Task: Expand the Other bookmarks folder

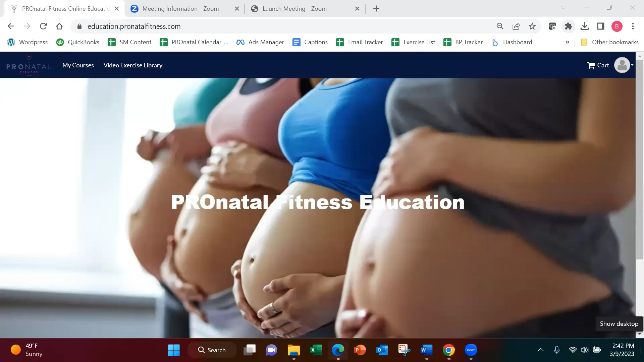Action: tap(609, 42)
